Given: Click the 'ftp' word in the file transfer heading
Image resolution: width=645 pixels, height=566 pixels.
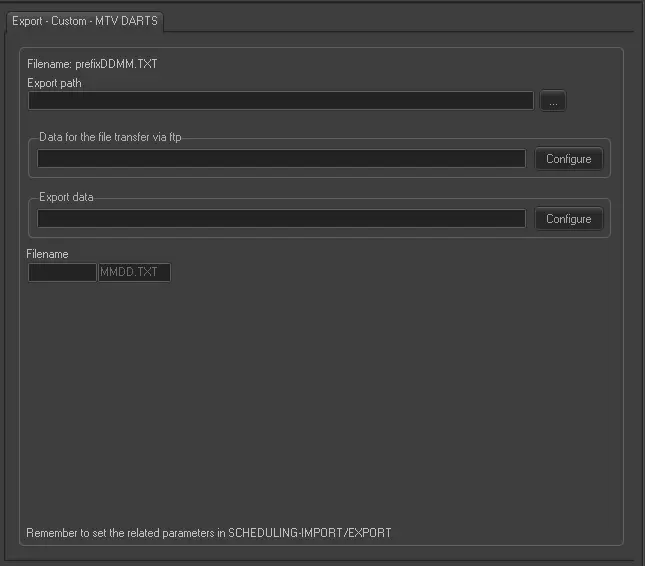Looking at the screenshot, I should pyautogui.click(x=201, y=137).
